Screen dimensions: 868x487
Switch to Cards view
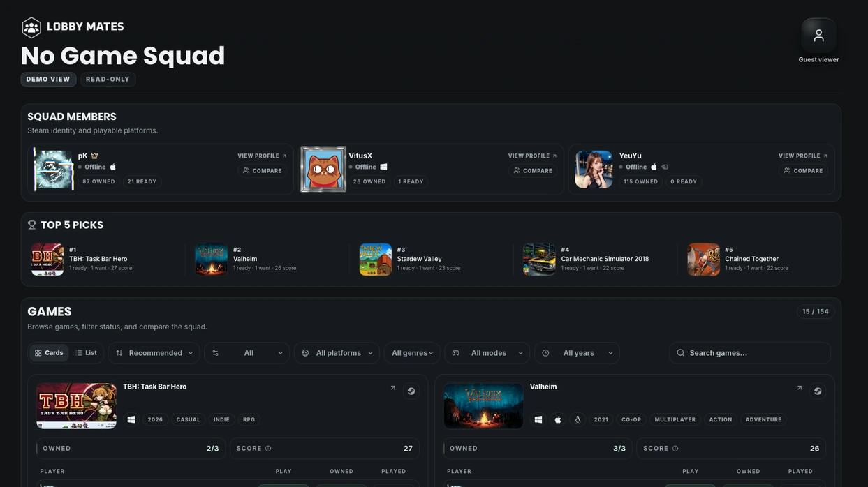(x=49, y=353)
